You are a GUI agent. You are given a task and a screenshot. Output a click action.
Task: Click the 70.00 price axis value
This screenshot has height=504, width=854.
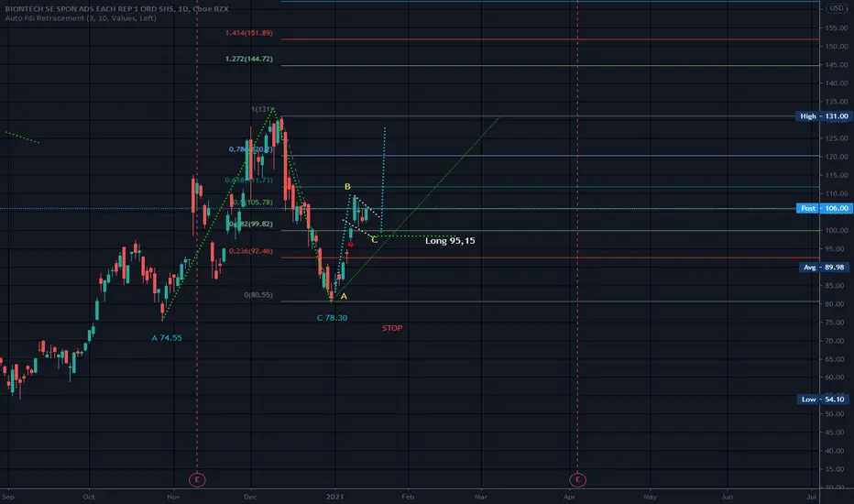(836, 341)
